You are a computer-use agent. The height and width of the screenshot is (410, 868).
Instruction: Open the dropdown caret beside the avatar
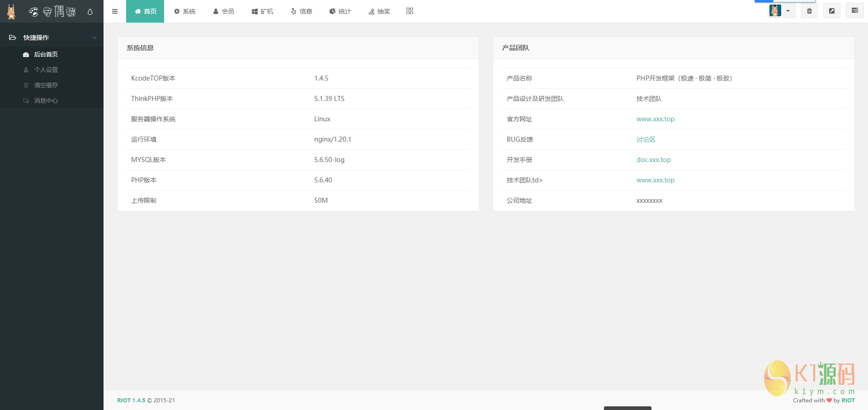(788, 11)
